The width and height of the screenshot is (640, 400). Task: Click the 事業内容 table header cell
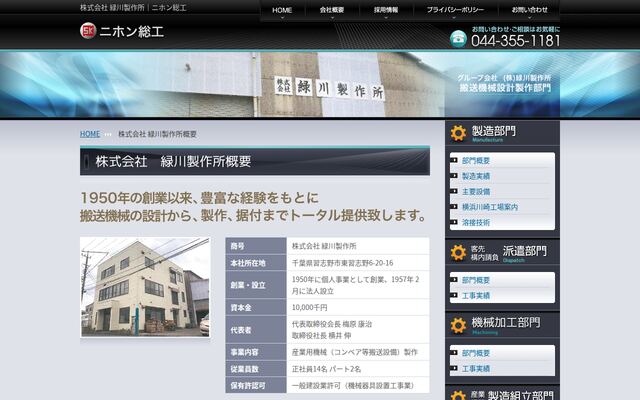(256, 352)
